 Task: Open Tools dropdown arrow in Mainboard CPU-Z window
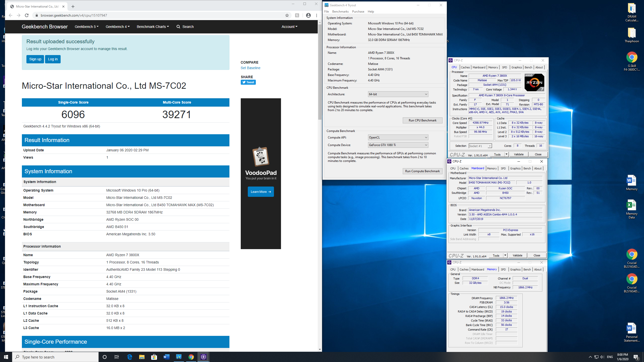pos(505,255)
